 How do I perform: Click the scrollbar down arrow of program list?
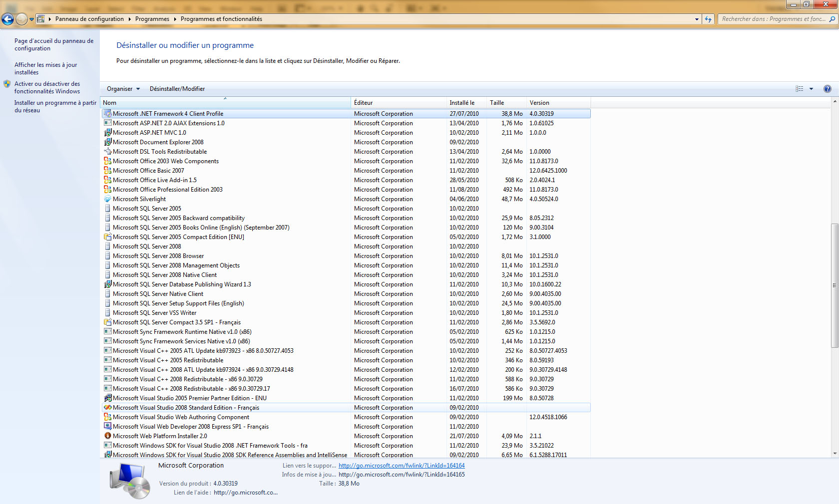pyautogui.click(x=835, y=454)
